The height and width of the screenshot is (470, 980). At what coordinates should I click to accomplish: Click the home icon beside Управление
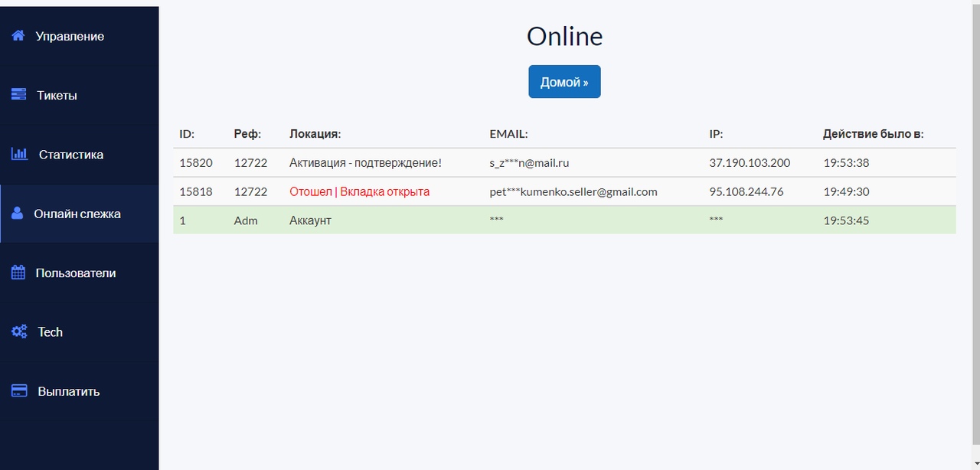pos(18,36)
